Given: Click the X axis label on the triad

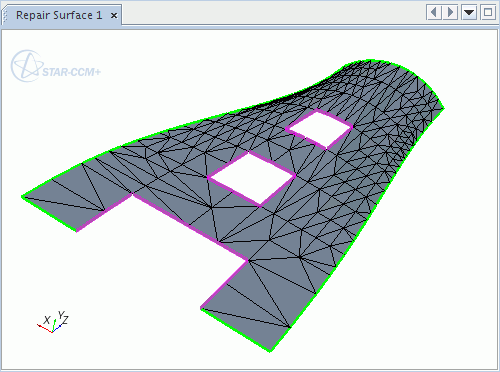Looking at the screenshot, I should click(47, 320).
